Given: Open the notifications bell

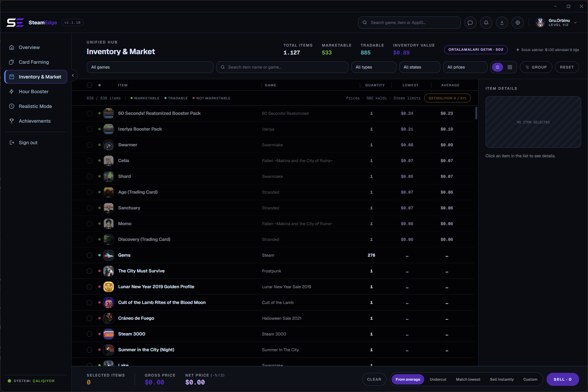Looking at the screenshot, I should [486, 23].
